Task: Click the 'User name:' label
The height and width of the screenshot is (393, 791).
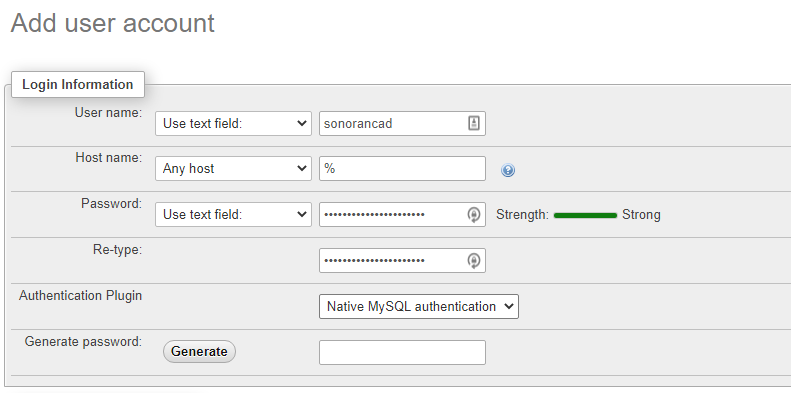Action: 108,112
